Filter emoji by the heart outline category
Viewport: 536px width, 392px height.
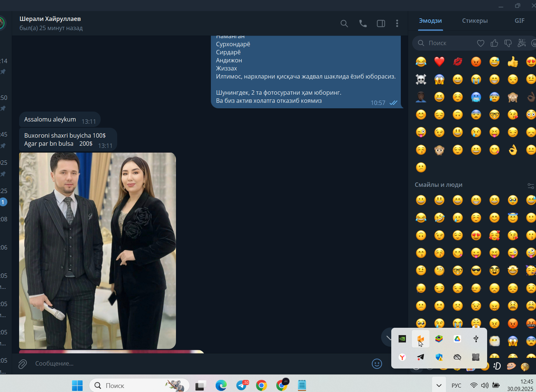[481, 43]
